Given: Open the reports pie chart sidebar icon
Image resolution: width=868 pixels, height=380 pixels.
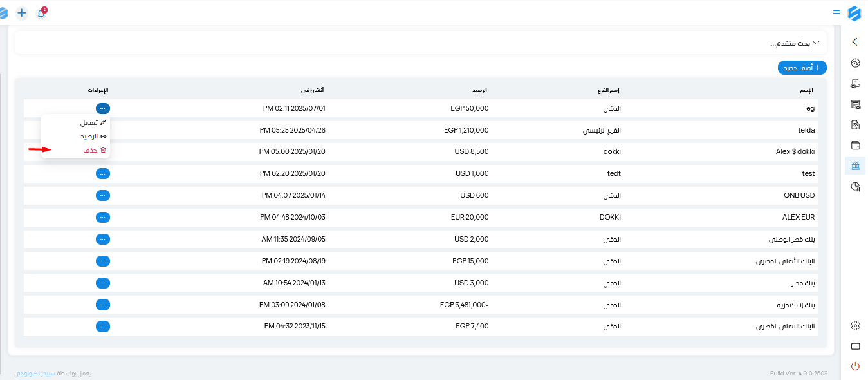Looking at the screenshot, I should point(855,187).
